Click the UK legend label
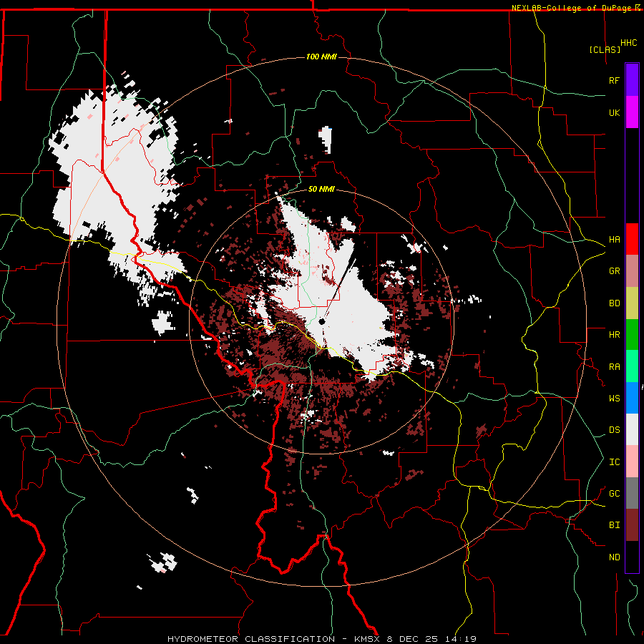 pyautogui.click(x=614, y=112)
